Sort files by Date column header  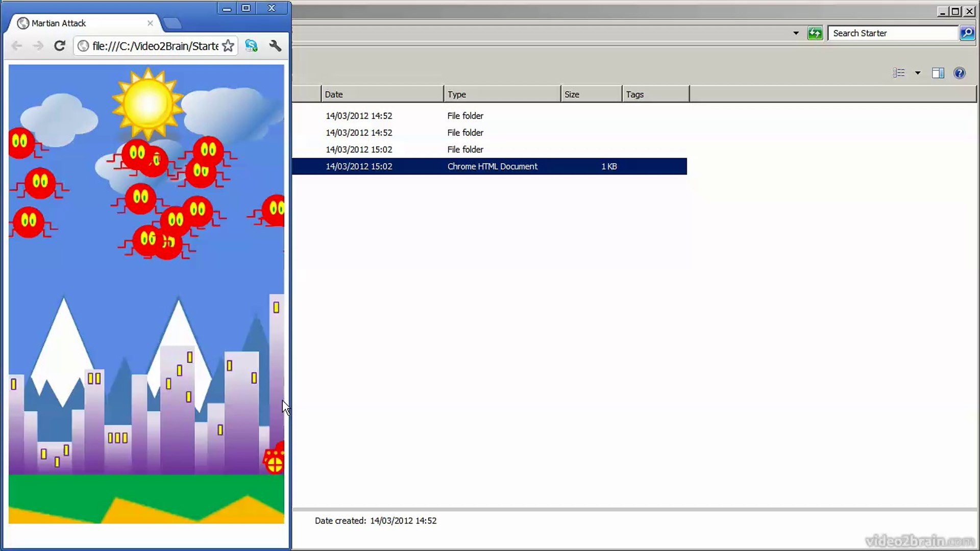(x=382, y=94)
